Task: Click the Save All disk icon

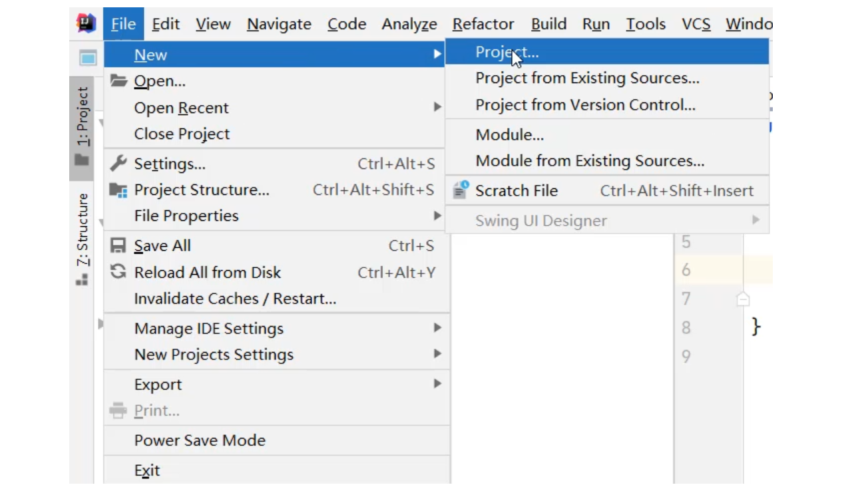Action: click(x=118, y=246)
